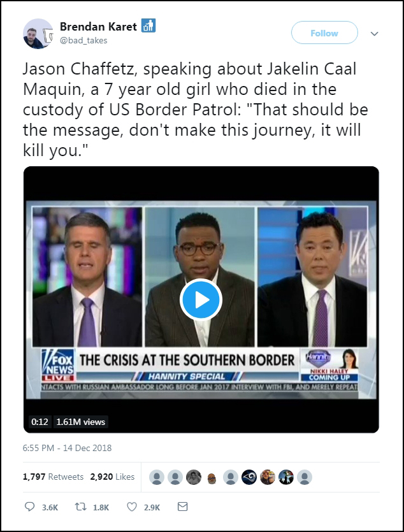Open the @bad_takes handle link
Viewport: 404px width, 532px height.
click(x=83, y=41)
